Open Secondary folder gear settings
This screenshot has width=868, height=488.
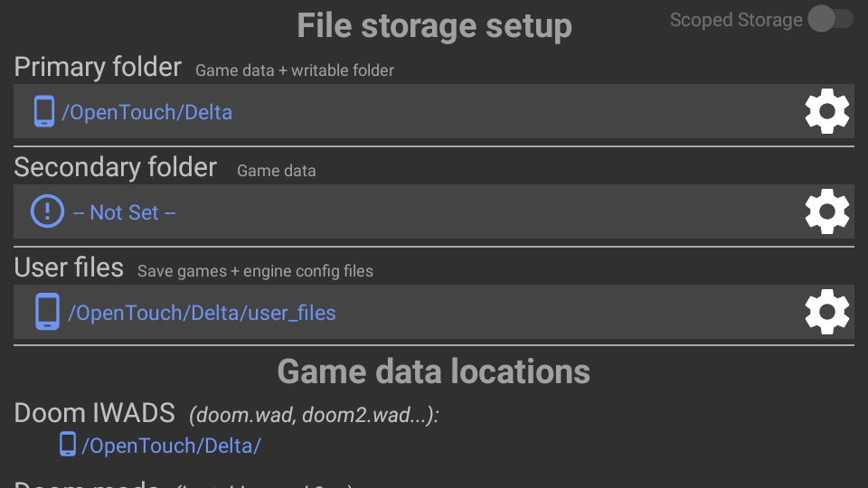(827, 211)
